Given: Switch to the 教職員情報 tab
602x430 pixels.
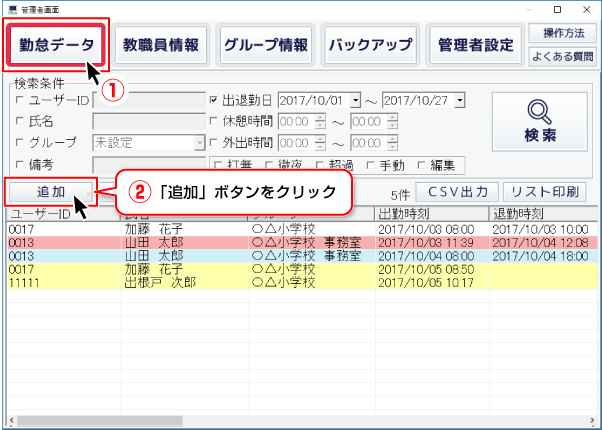Looking at the screenshot, I should [160, 45].
